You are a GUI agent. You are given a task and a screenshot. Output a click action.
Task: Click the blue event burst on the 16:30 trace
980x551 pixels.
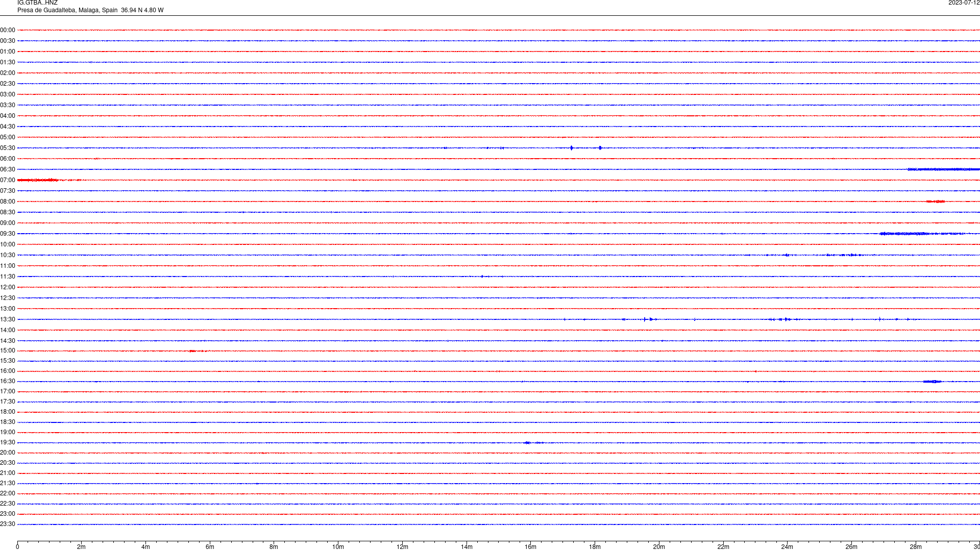933,382
